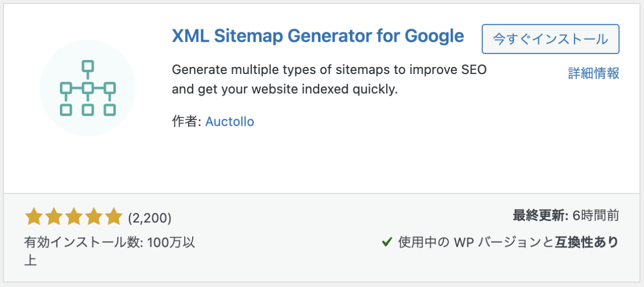Click the third rating star
Viewport: 644px width, 287px height.
pyautogui.click(x=73, y=217)
